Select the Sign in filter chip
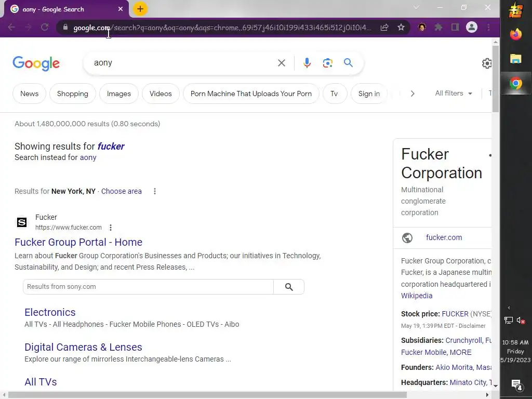532x399 pixels. [369, 94]
